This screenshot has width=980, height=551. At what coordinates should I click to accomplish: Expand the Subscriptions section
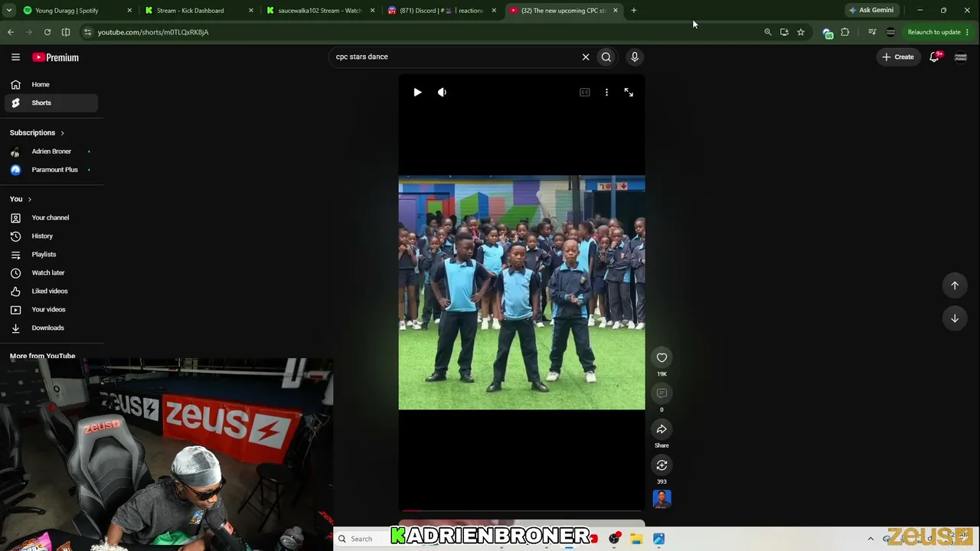coord(37,132)
